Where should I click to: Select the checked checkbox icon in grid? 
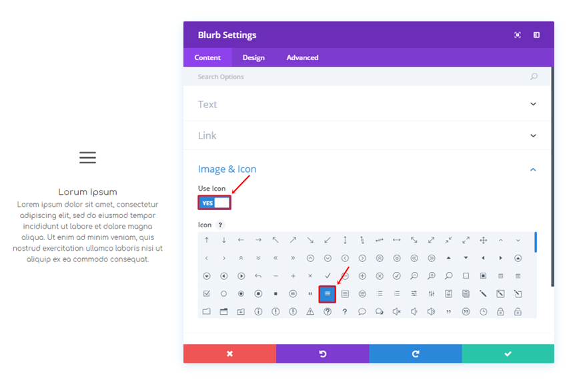[206, 294]
